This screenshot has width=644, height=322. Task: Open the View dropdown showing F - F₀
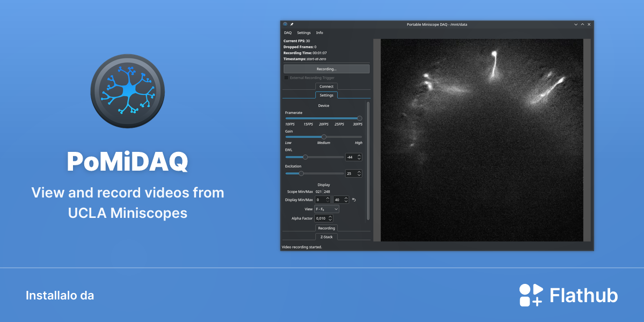pos(327,209)
